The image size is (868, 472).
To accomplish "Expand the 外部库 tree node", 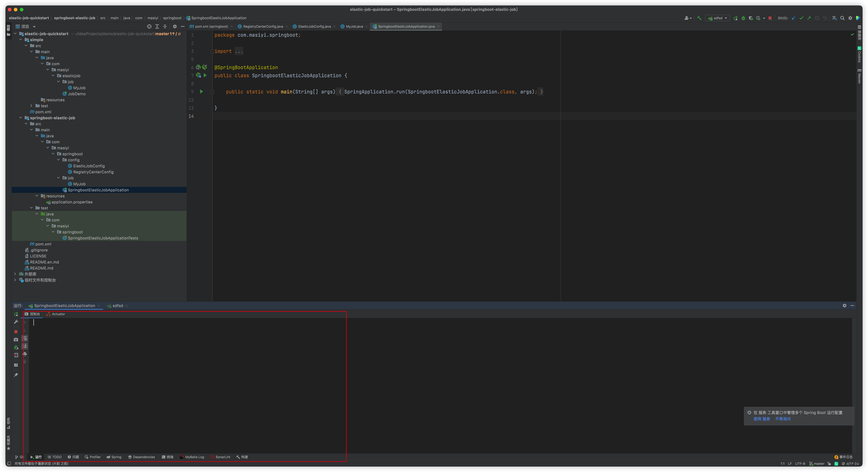I will 15,274.
